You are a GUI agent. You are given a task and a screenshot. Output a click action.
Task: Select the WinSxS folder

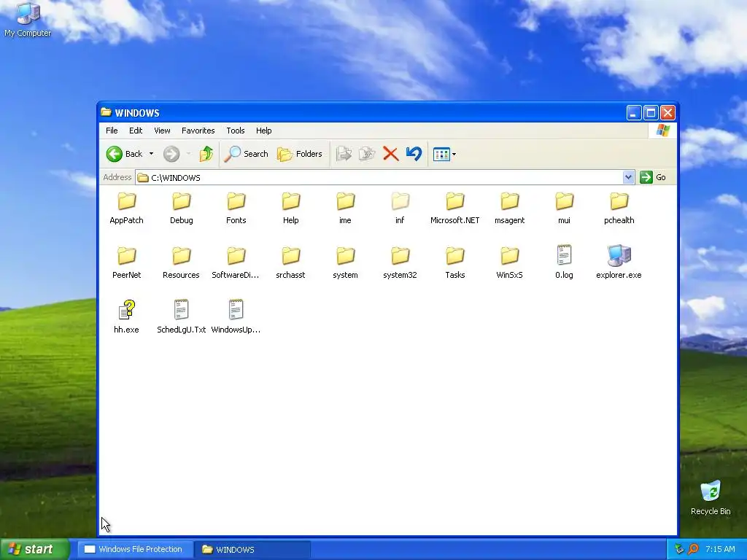point(510,262)
